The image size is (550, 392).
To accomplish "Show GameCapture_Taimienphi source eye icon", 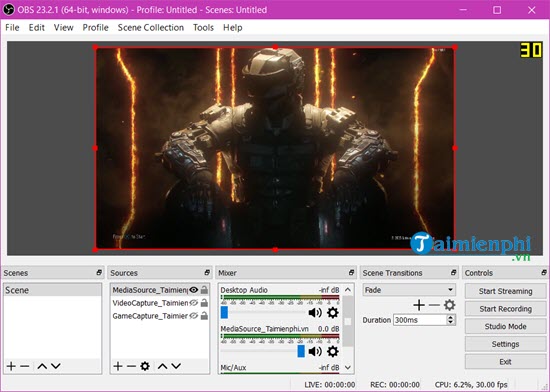I will [194, 316].
